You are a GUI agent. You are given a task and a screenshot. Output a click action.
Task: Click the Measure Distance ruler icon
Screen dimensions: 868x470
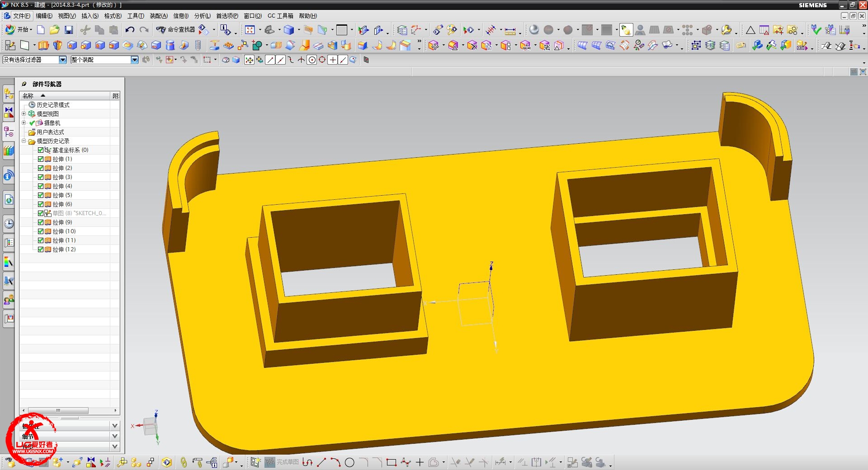click(x=510, y=30)
